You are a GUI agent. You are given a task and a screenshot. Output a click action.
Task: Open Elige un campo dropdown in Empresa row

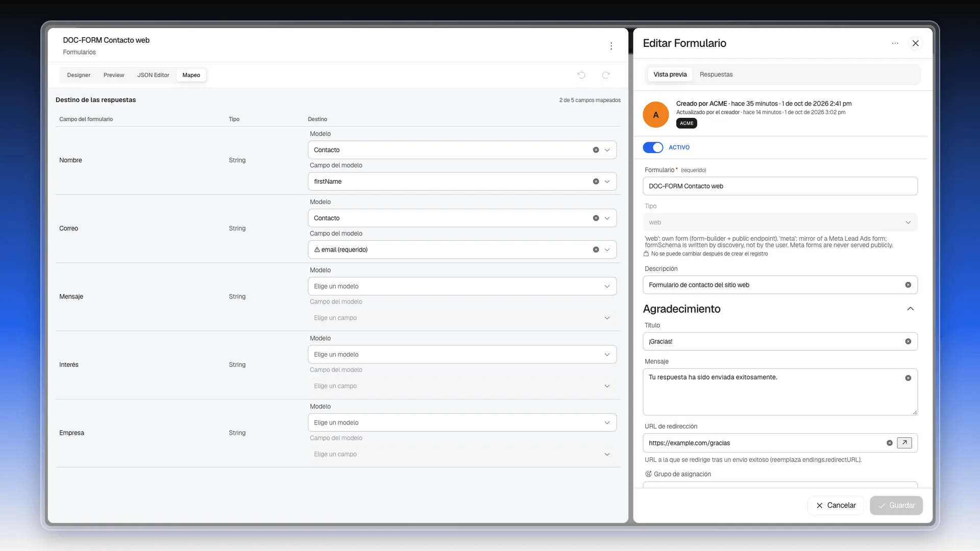point(462,455)
